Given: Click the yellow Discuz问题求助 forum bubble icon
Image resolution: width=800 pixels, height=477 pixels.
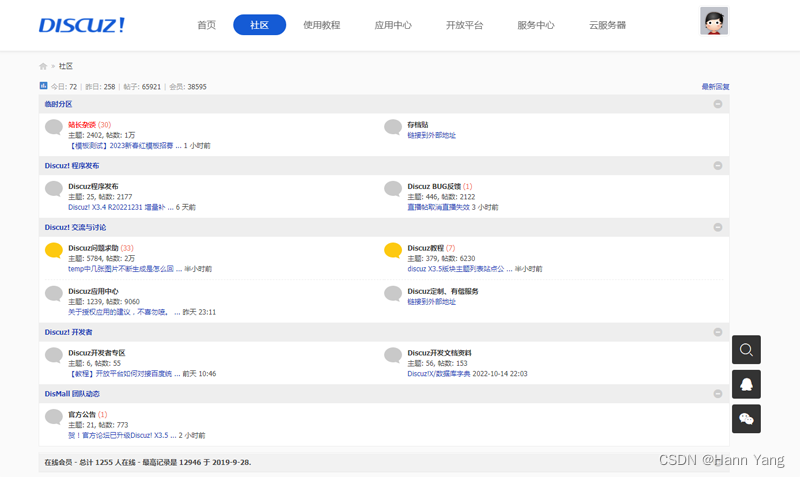Looking at the screenshot, I should pos(54,250).
